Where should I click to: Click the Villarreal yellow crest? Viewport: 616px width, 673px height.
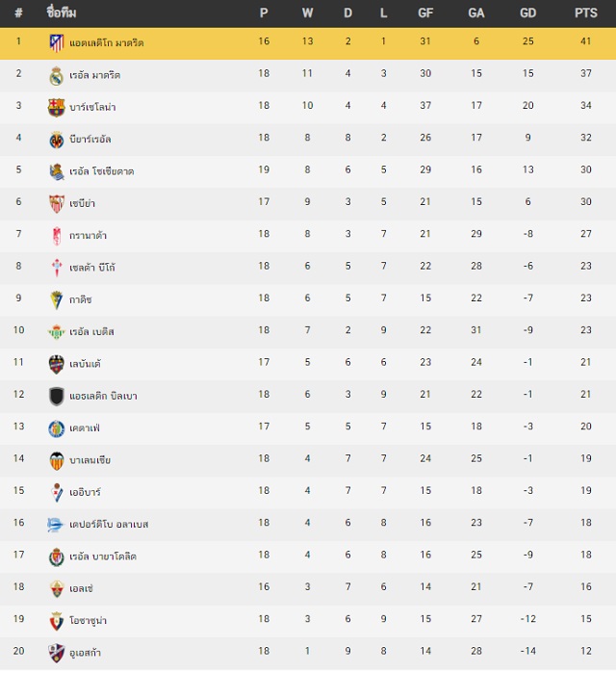[56, 140]
